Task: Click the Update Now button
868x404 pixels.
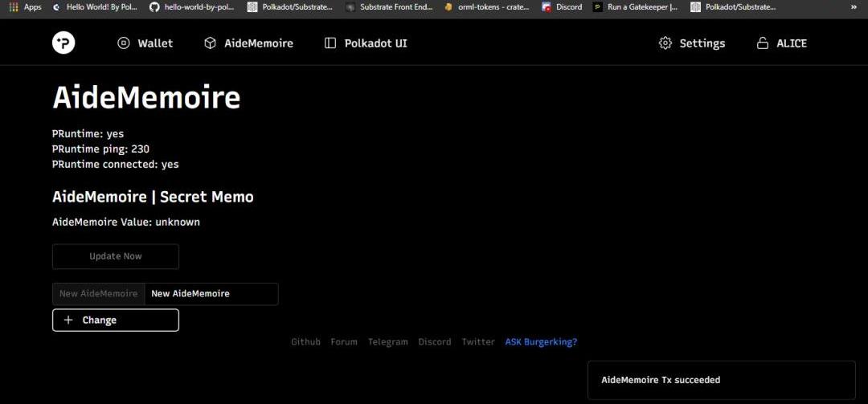Action: 116,256
